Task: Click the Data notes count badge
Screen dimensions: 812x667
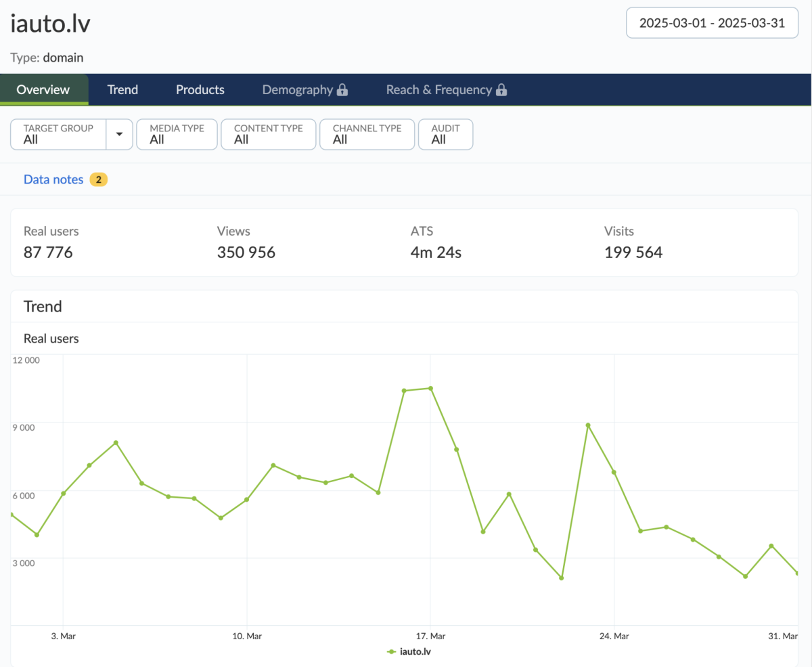Action: click(x=98, y=179)
